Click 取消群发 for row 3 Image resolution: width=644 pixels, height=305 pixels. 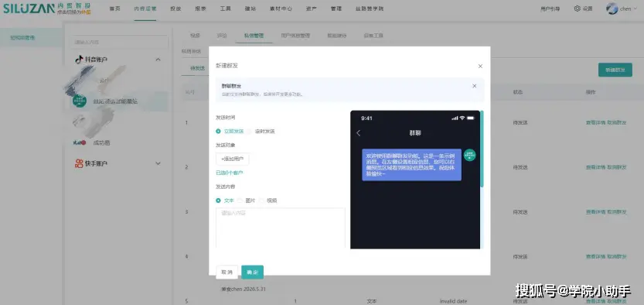[617, 212]
